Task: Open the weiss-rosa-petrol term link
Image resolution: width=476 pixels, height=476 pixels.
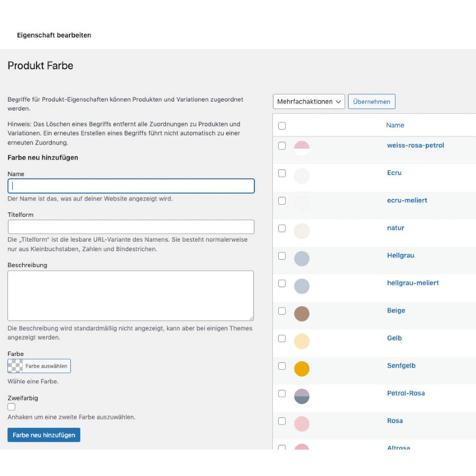Action: pos(415,145)
